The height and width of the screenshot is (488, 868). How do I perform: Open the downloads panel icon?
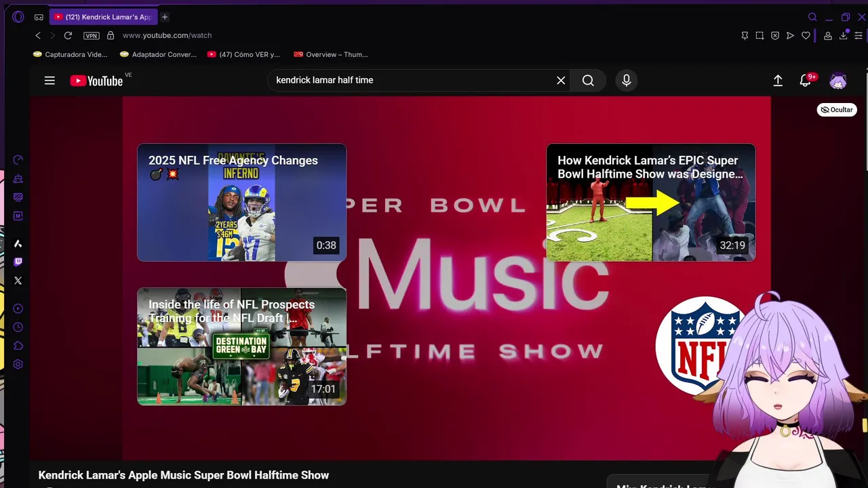pos(844,35)
